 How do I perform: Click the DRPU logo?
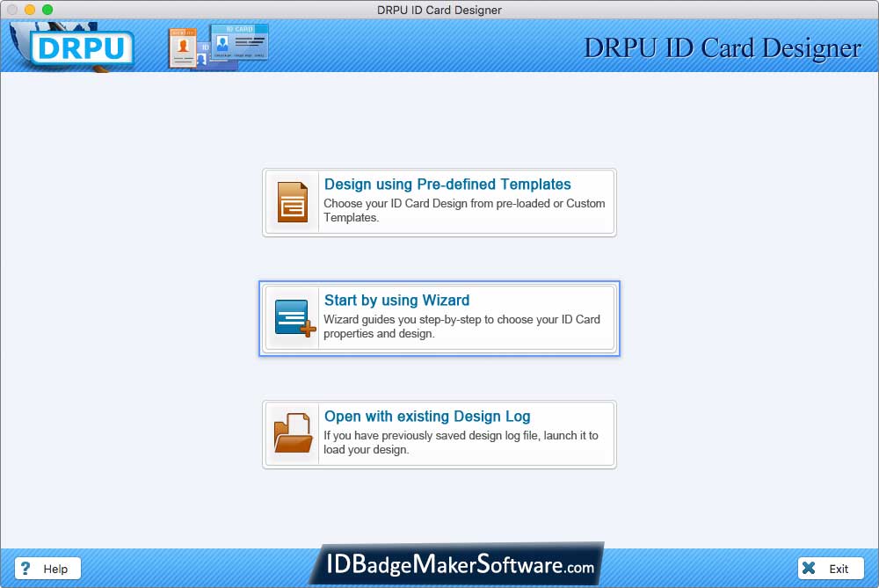[x=82, y=47]
